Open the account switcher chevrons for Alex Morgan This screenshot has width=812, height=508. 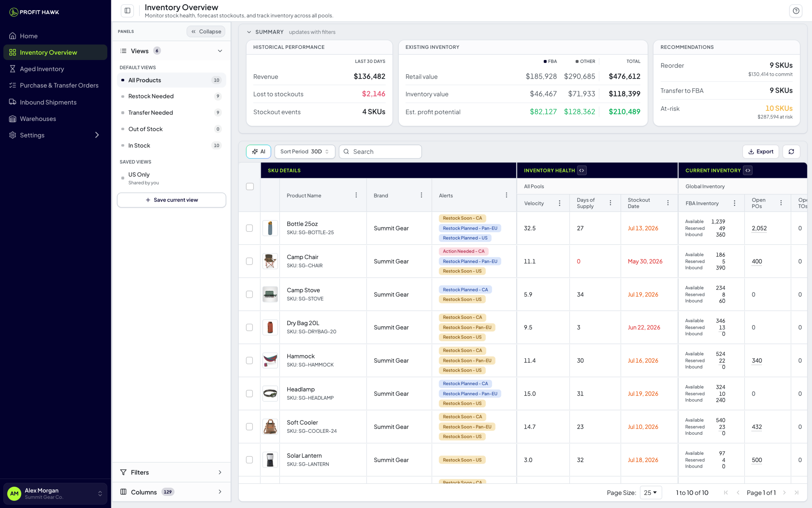pos(100,493)
